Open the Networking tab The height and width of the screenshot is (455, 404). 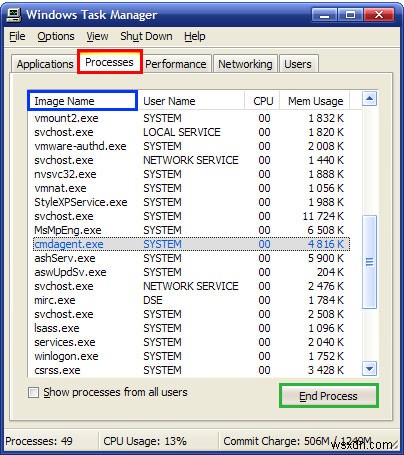click(x=245, y=64)
